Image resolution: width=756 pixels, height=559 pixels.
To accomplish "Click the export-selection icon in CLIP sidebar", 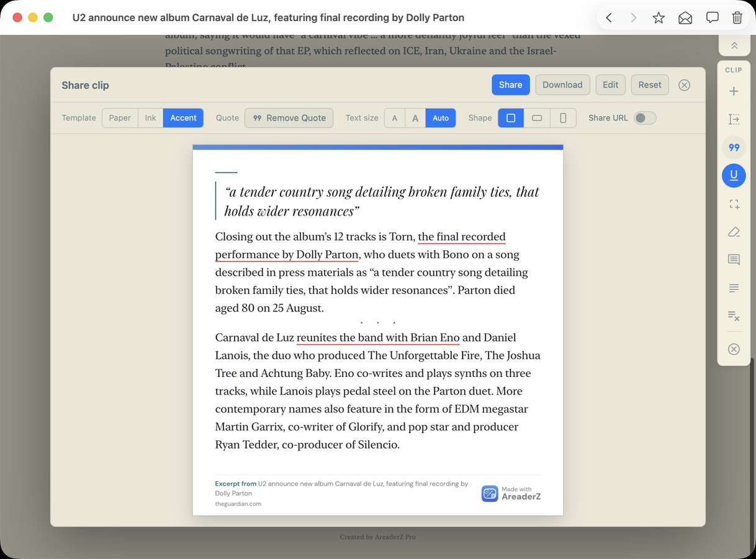I will pyautogui.click(x=734, y=119).
